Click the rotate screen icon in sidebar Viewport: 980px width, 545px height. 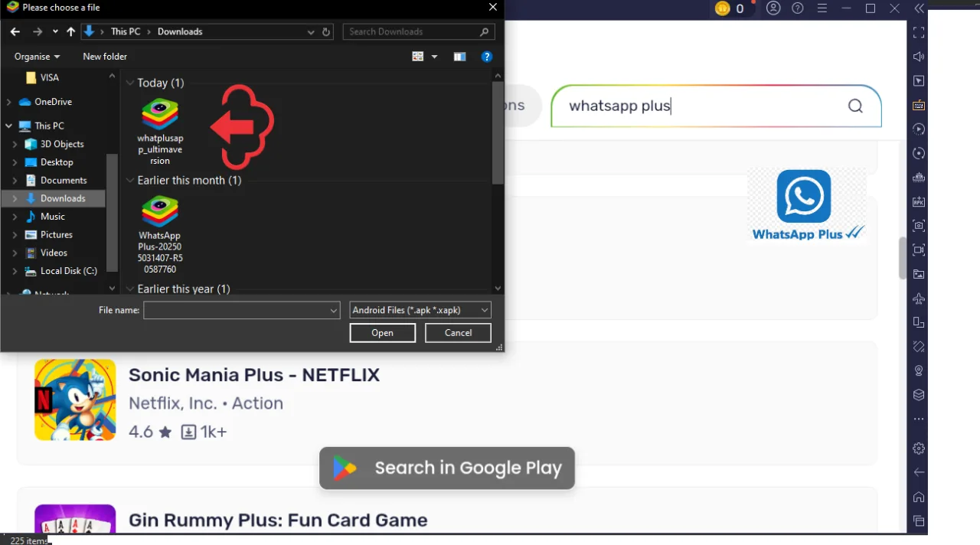pyautogui.click(x=919, y=322)
